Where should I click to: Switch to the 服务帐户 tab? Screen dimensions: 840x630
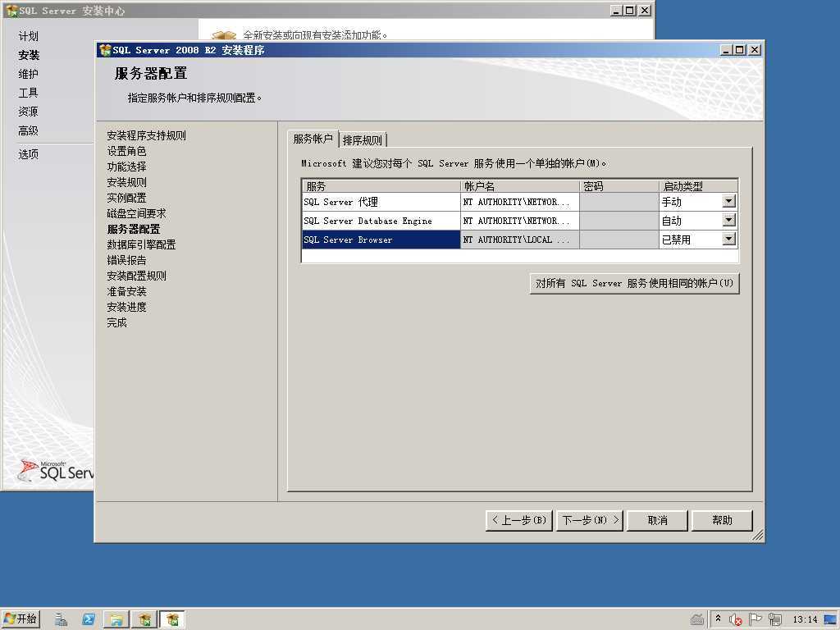click(x=313, y=139)
